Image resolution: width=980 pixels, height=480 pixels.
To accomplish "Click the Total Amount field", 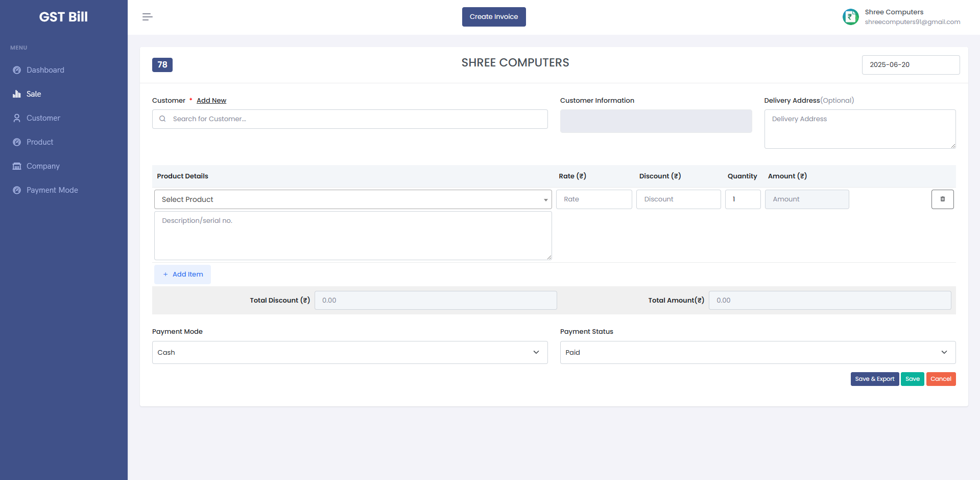I will coord(830,300).
